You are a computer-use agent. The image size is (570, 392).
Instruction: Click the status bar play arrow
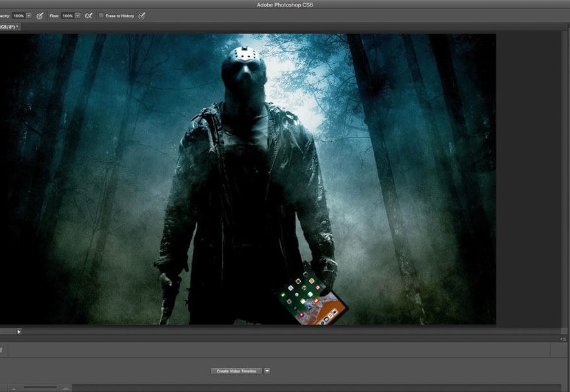point(19,331)
